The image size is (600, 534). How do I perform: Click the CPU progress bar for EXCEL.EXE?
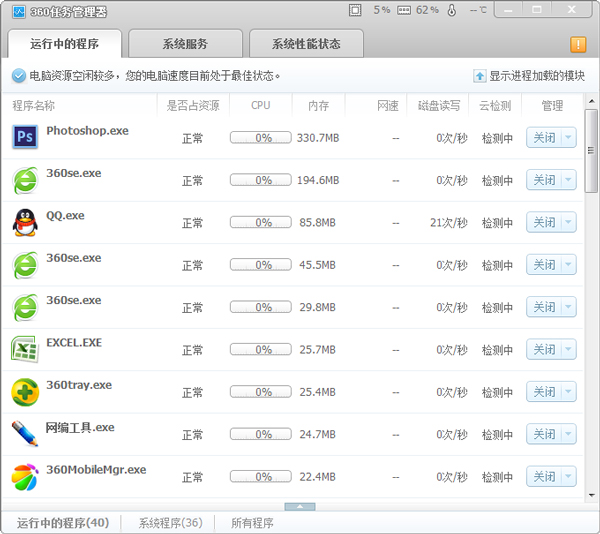pyautogui.click(x=261, y=350)
